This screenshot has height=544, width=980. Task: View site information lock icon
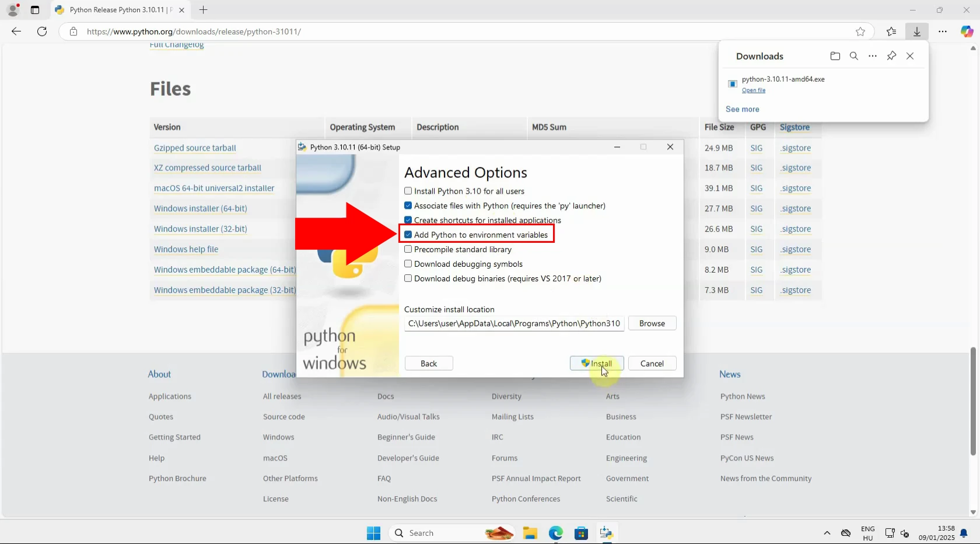coord(73,32)
